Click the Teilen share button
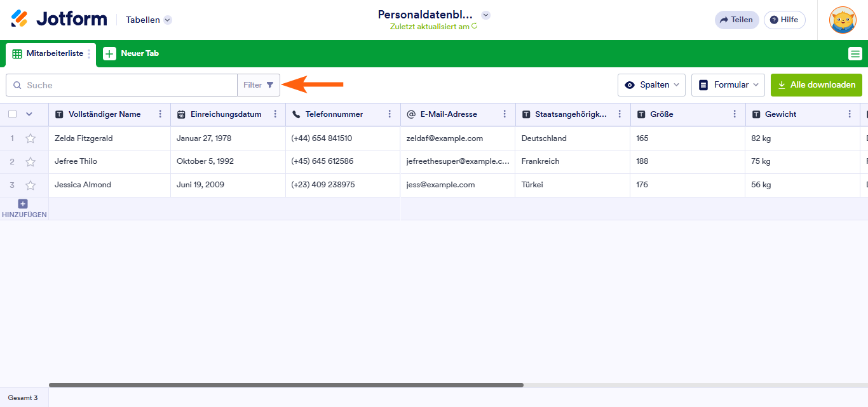This screenshot has height=407, width=868. [x=736, y=20]
